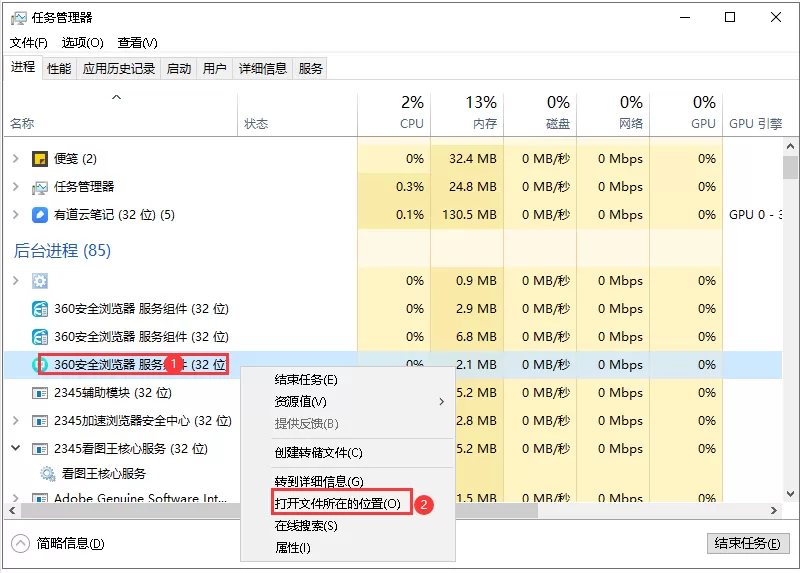Click the 任务管理器 process row icon
Screen dimensions: 802x573
[40, 187]
